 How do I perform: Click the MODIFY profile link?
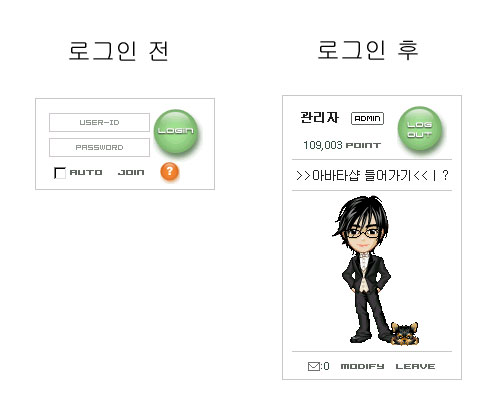(x=362, y=366)
